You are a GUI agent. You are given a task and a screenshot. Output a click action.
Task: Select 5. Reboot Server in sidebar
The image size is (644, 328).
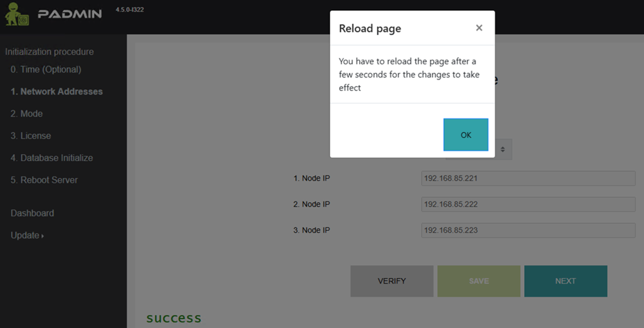[x=44, y=180]
